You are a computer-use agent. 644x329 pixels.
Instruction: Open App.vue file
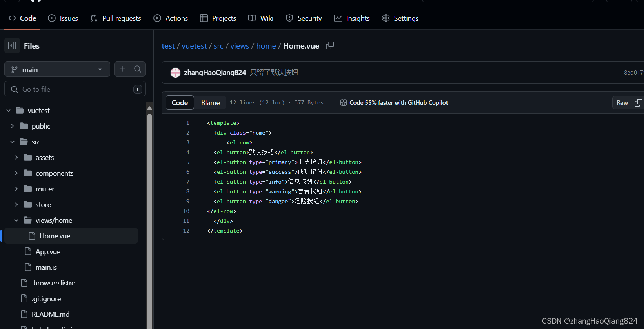(48, 252)
